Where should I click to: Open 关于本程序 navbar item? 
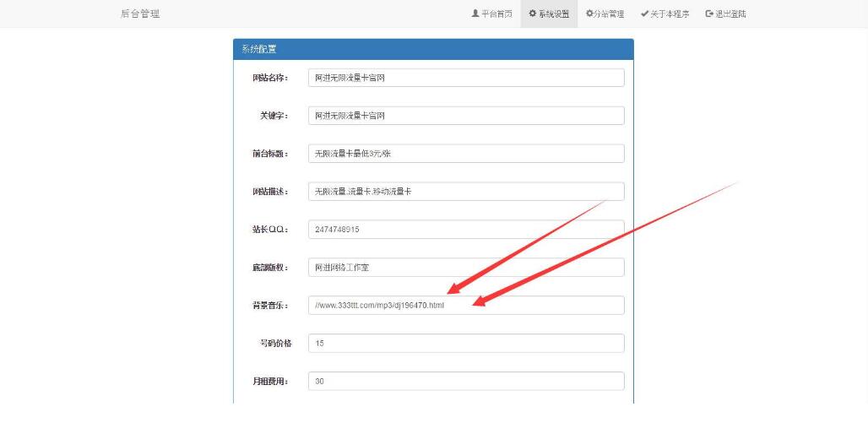point(665,14)
